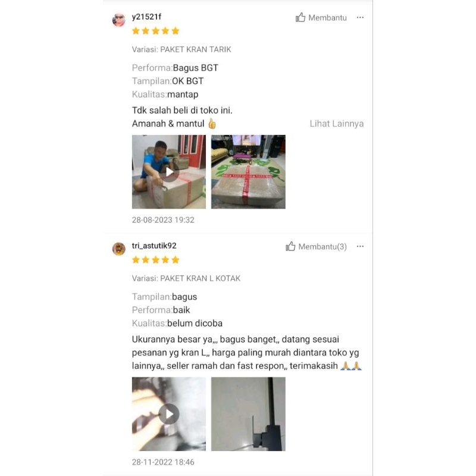Click the Variasi: PAKET KRAN L KOTAK text
This screenshot has width=476, height=476.
pos(186,278)
